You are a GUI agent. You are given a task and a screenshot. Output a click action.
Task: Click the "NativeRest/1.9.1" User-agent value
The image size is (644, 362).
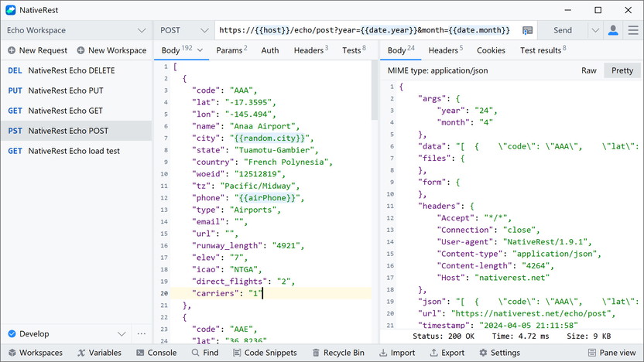[546, 242]
